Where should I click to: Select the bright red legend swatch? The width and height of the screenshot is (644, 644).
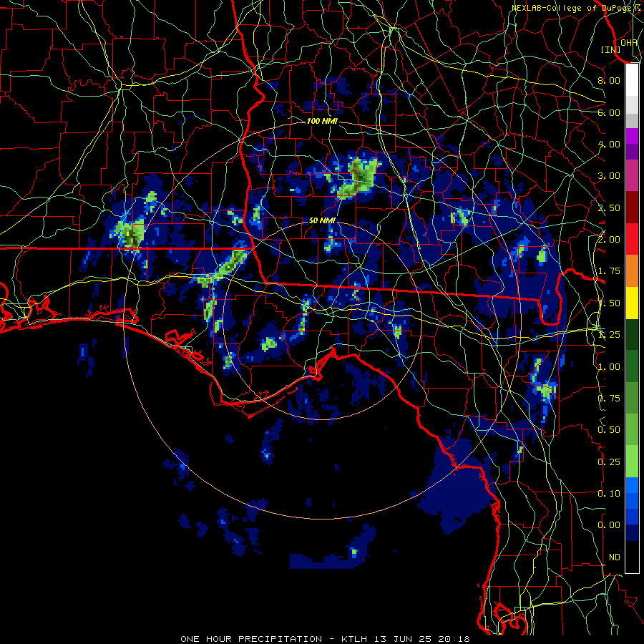pos(632,240)
